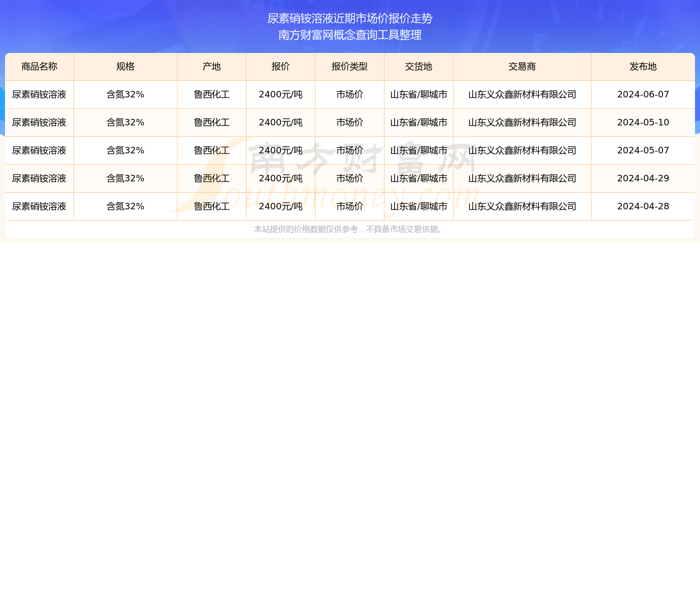Click the 商品名称 column header
Screen dimensions: 700x602
point(39,67)
